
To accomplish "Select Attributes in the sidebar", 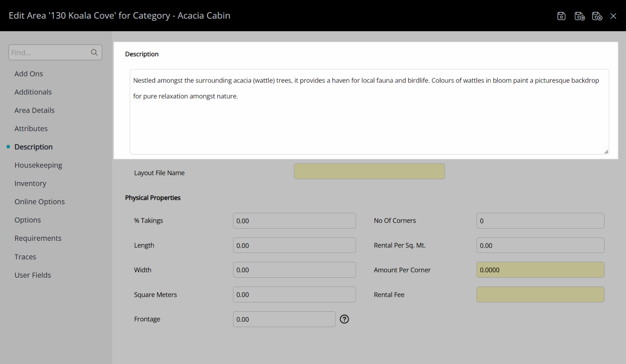I will tap(31, 128).
